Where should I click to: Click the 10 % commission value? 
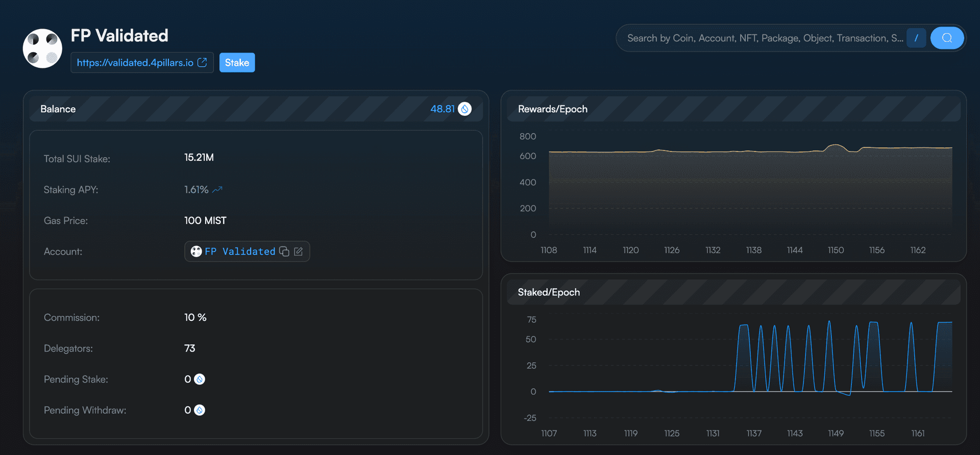(x=195, y=317)
